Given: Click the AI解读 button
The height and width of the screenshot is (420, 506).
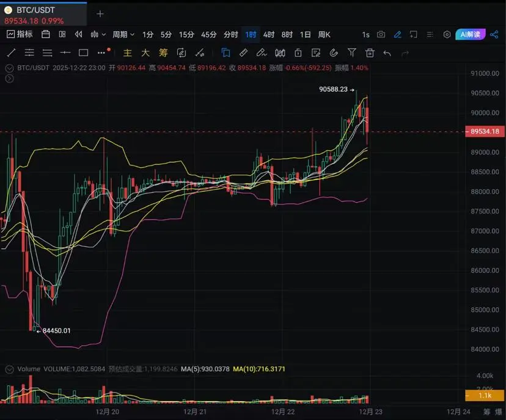Looking at the screenshot, I should 471,34.
